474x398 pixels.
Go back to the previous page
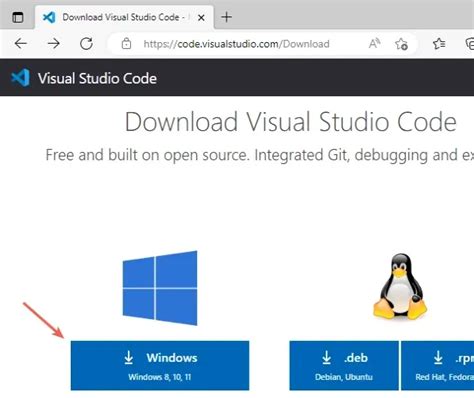point(21,43)
